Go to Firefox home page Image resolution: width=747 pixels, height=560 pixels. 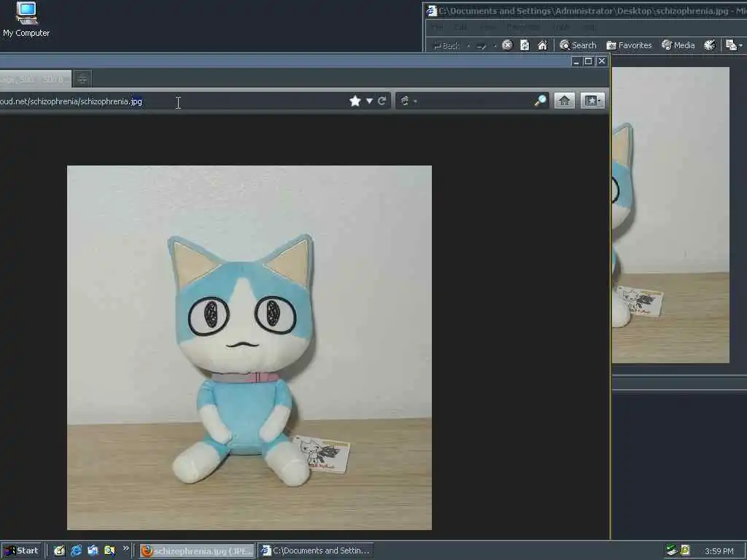pyautogui.click(x=565, y=101)
